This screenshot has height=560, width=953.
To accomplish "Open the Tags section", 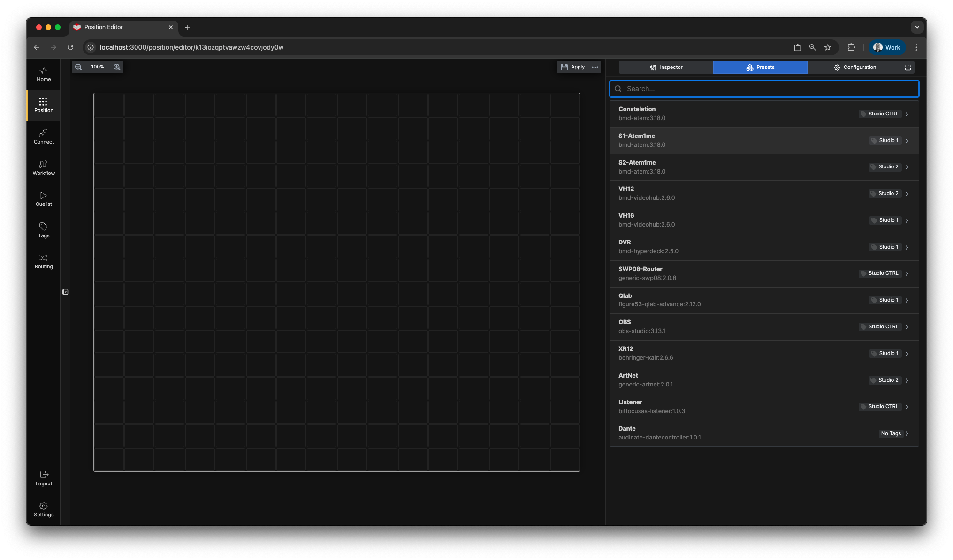I will 44,230.
